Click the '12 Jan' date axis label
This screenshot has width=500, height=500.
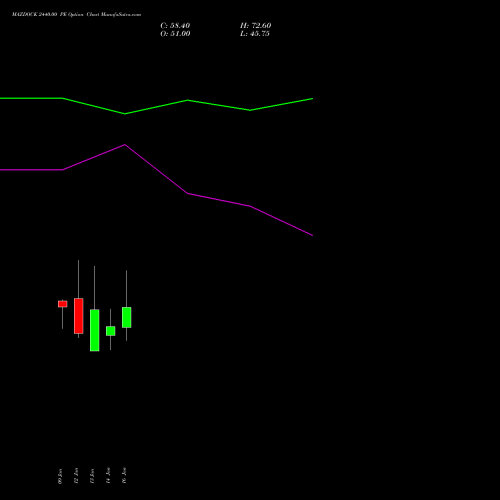[76, 476]
